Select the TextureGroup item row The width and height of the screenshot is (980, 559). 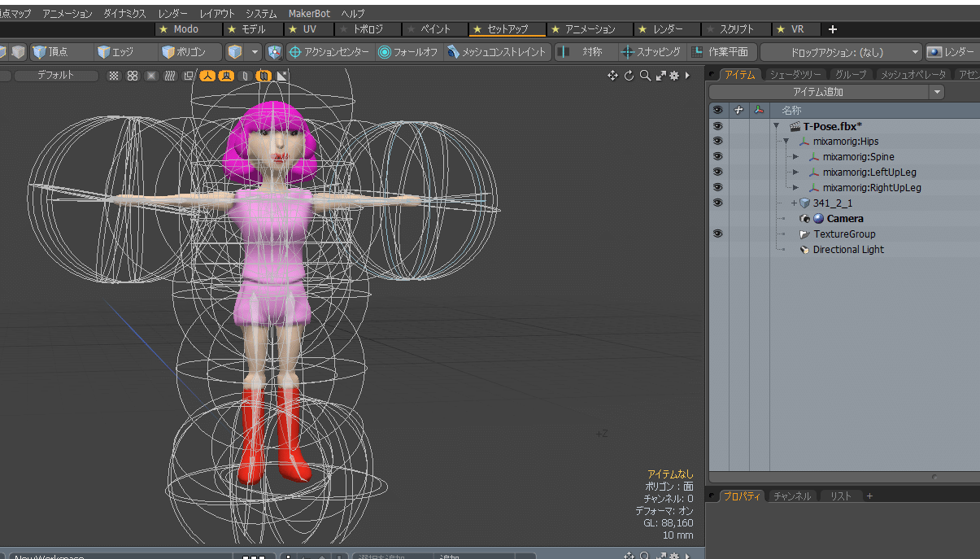[844, 234]
